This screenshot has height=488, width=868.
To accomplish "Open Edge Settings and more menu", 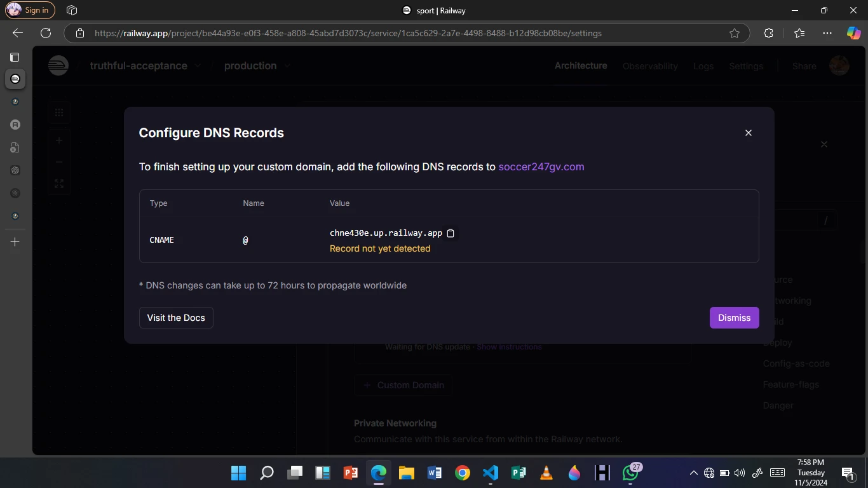I will point(827,33).
